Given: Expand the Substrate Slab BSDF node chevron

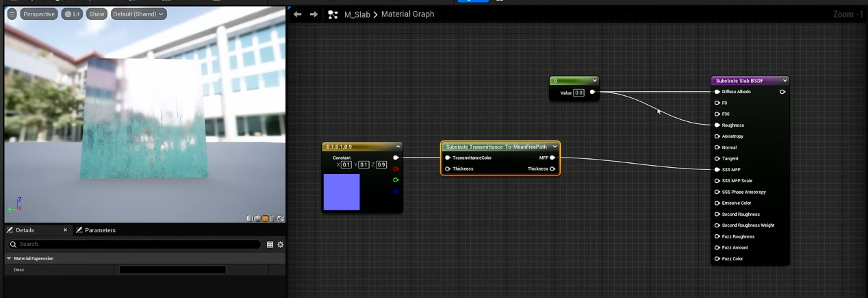Looking at the screenshot, I should coord(785,81).
